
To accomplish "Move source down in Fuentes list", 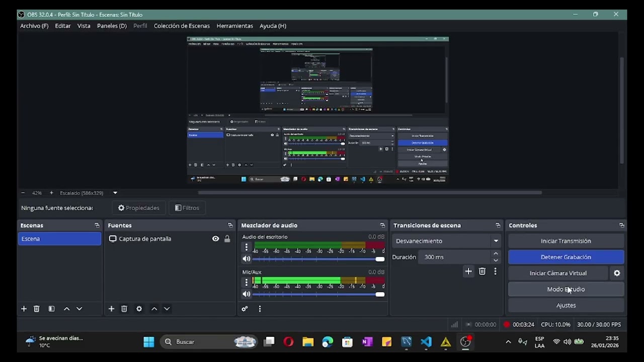I will (167, 309).
